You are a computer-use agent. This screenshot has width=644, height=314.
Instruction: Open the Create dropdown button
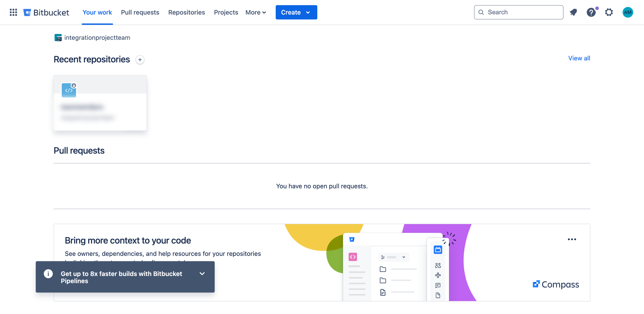click(296, 12)
